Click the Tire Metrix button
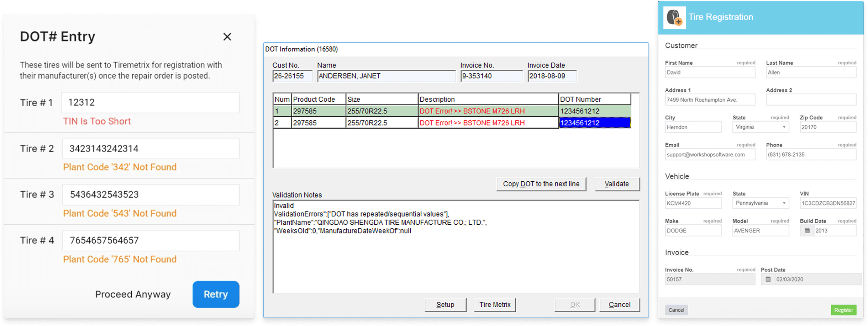Image resolution: width=868 pixels, height=326 pixels. (495, 305)
